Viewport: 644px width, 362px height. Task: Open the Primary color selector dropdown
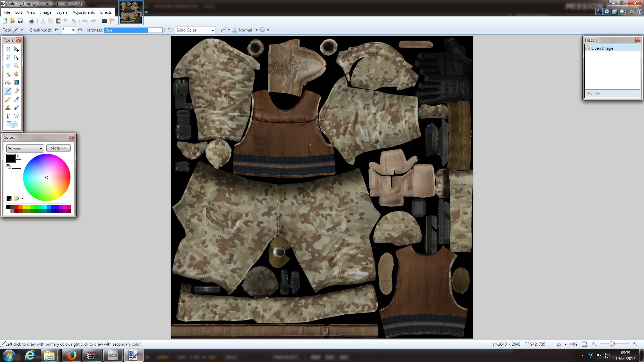pos(25,148)
